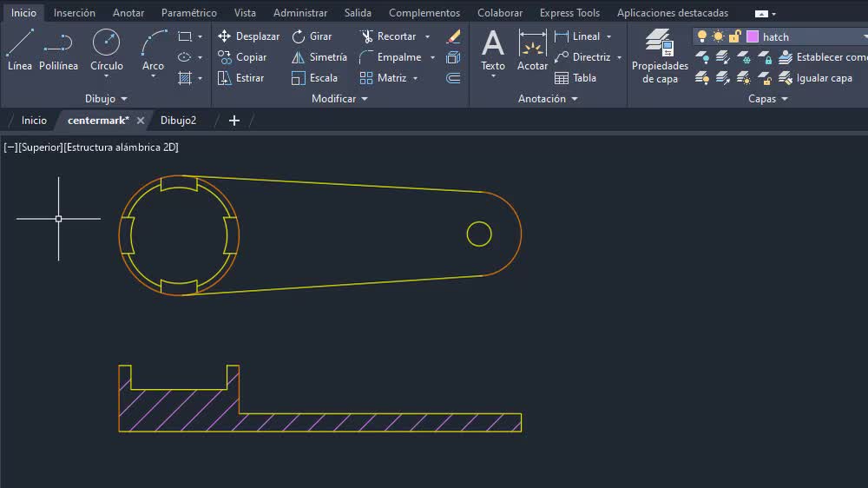Activate the Copiar tool
Image resolution: width=868 pixels, height=488 pixels.
coord(242,57)
